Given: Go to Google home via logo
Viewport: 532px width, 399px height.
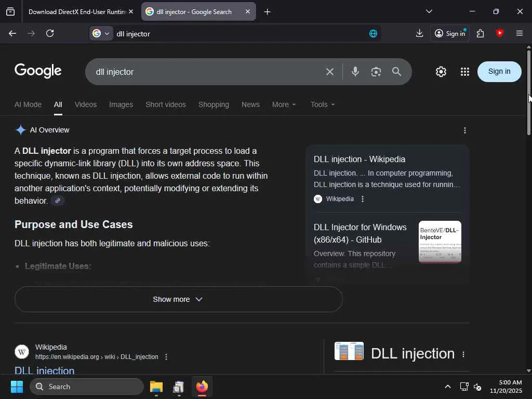Looking at the screenshot, I should (x=38, y=71).
